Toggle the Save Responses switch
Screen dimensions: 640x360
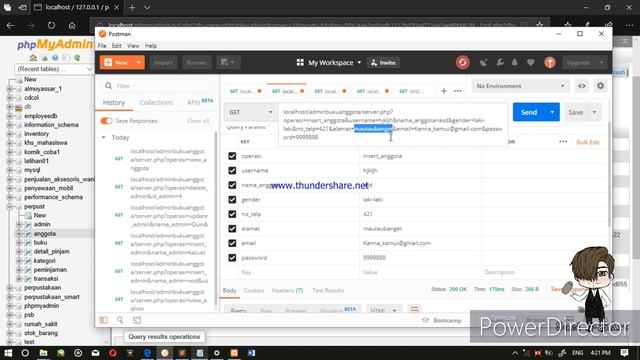(x=107, y=121)
